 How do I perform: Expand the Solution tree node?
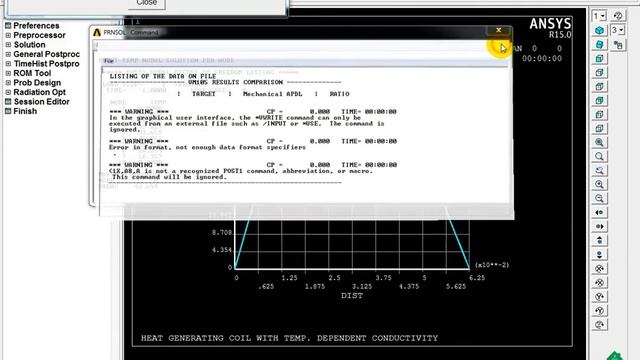(x=8, y=44)
